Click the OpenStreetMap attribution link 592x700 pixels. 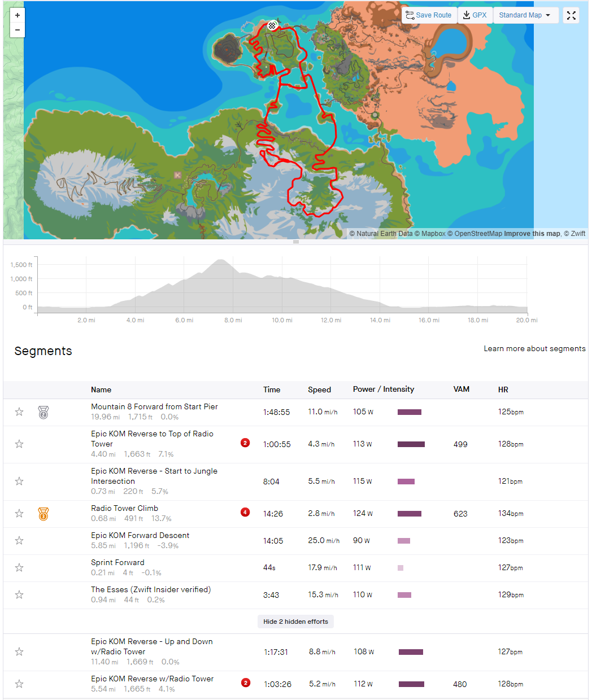[475, 234]
